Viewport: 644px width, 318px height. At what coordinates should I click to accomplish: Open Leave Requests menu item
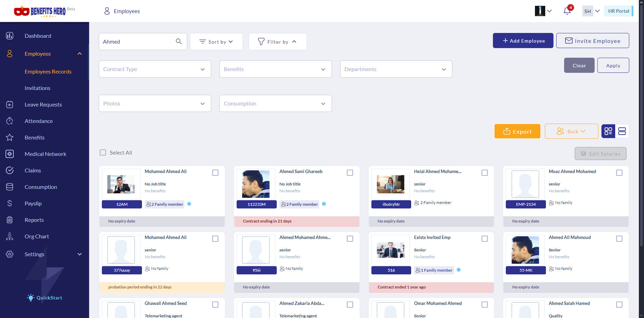click(43, 104)
